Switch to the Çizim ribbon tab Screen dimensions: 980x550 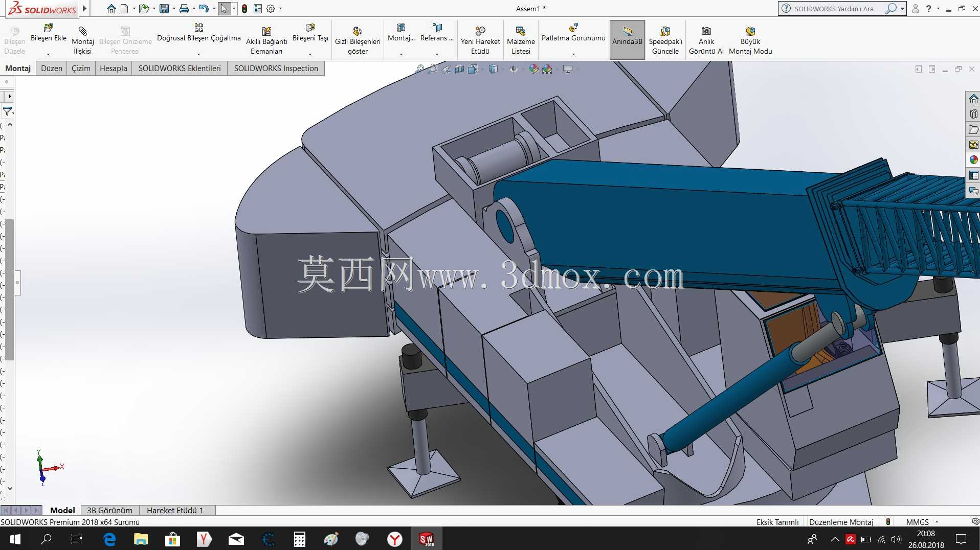(81, 68)
